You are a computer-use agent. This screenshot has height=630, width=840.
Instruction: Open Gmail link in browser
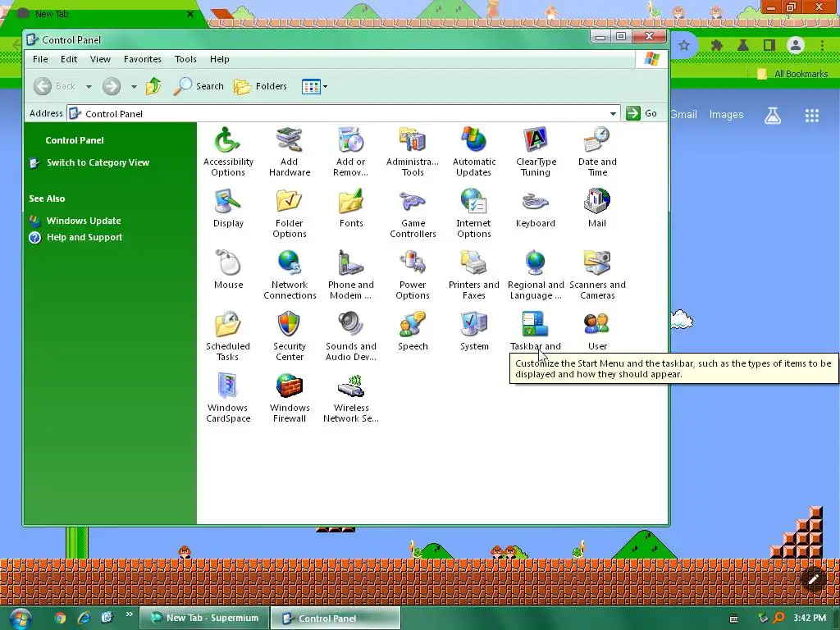[684, 114]
